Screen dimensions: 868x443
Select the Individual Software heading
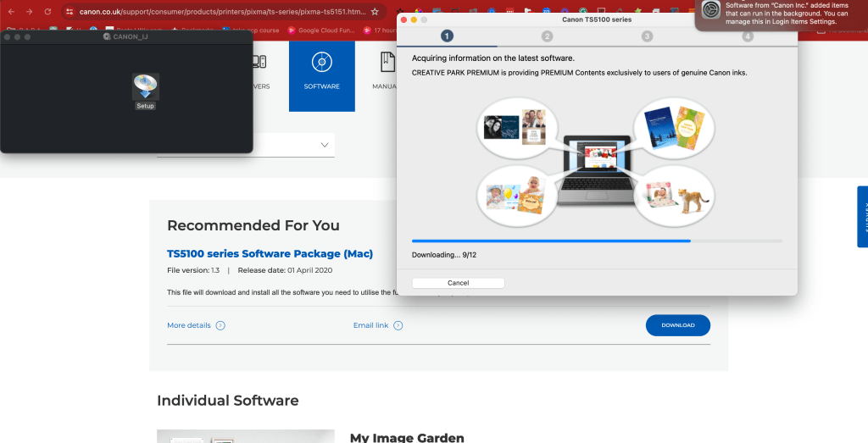pos(227,401)
